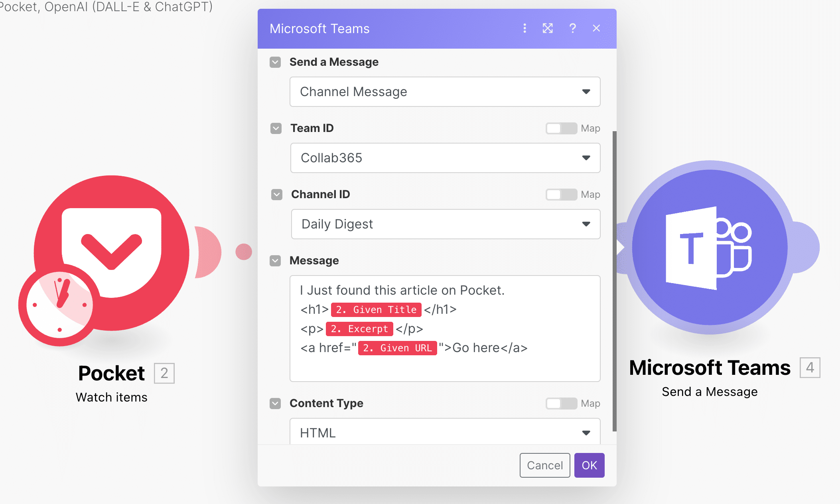Expand the Teams dialog using the fullscreen icon
The width and height of the screenshot is (840, 504).
pos(548,28)
